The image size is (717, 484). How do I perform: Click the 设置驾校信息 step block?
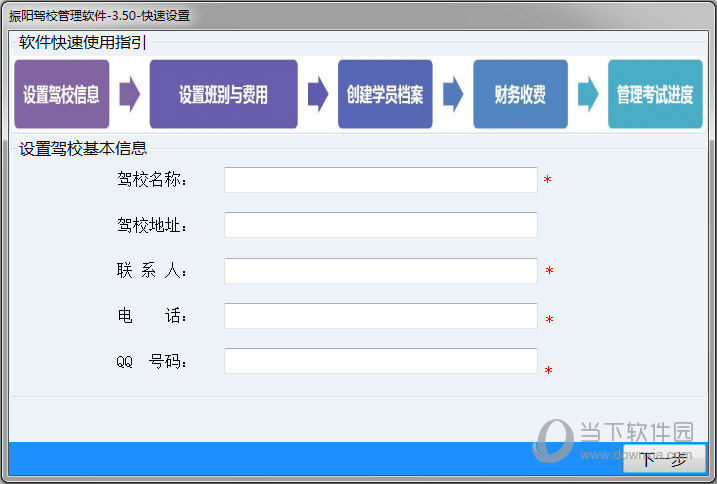click(x=62, y=94)
